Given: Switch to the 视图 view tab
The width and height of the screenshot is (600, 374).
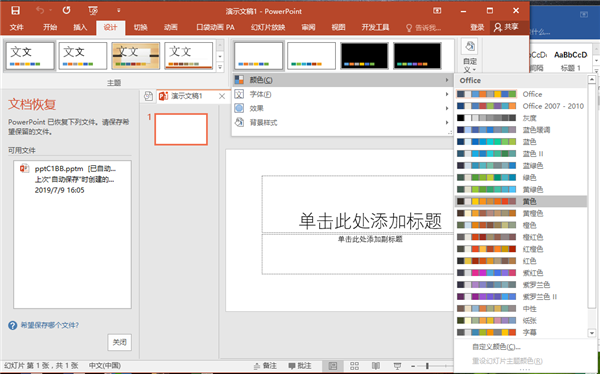Looking at the screenshot, I should (338, 27).
